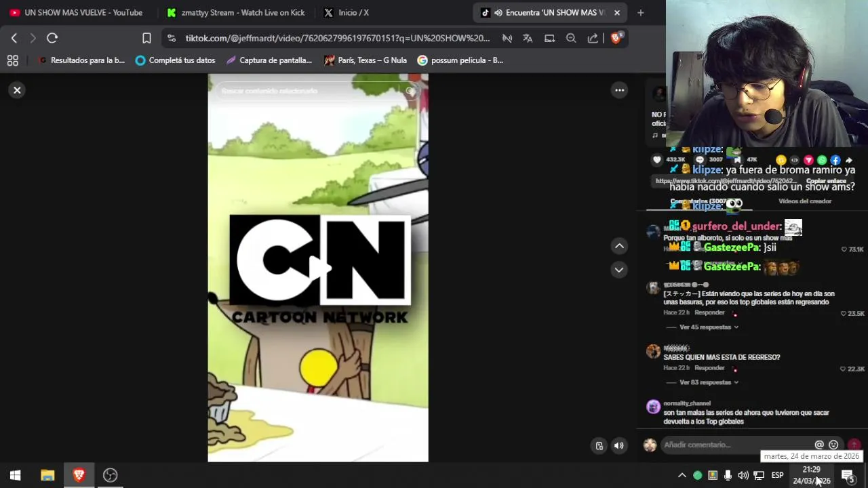Switch ESP input language indicator
Image resolution: width=868 pixels, height=488 pixels.
[x=777, y=475]
